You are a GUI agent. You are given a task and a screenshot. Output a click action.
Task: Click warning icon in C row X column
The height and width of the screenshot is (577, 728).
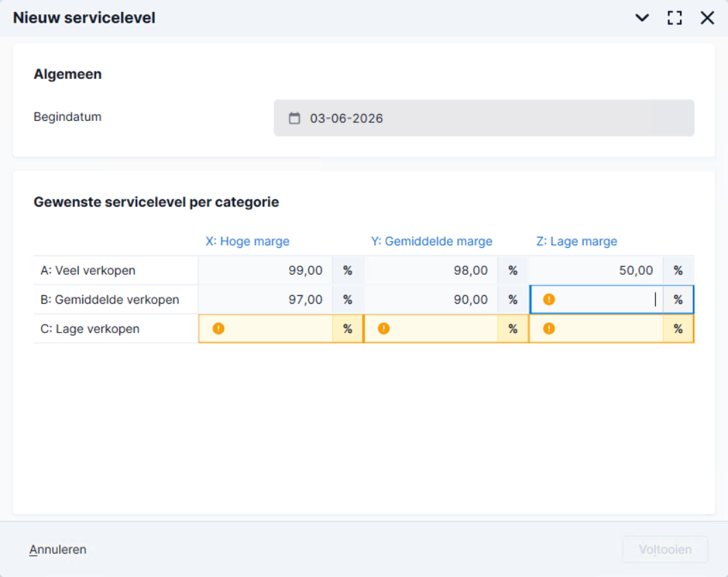(x=218, y=328)
